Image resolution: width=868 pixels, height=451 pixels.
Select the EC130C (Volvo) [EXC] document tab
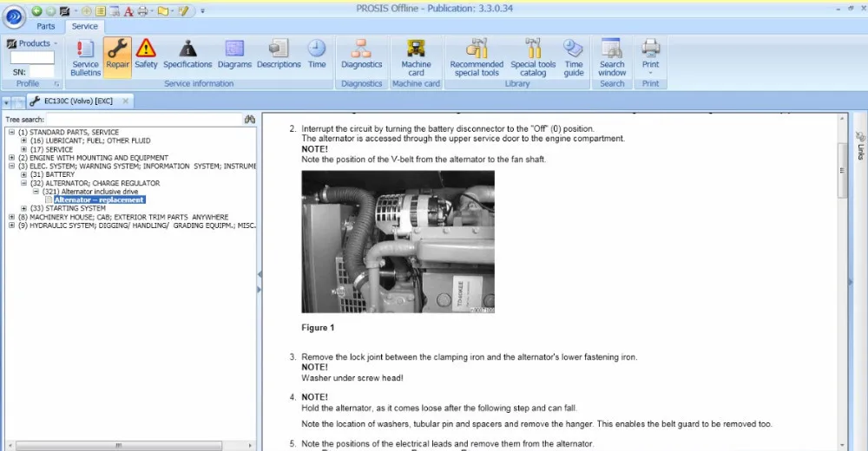coord(78,101)
